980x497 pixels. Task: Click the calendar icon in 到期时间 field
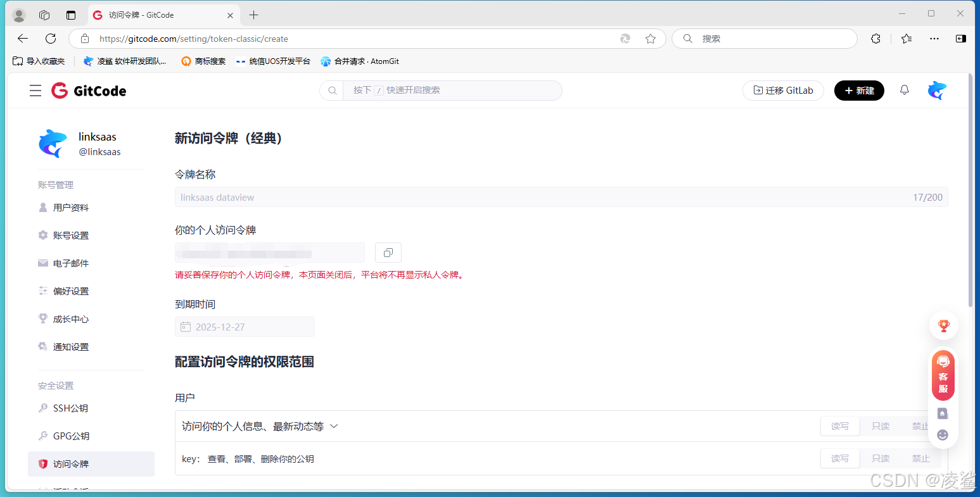pyautogui.click(x=186, y=327)
